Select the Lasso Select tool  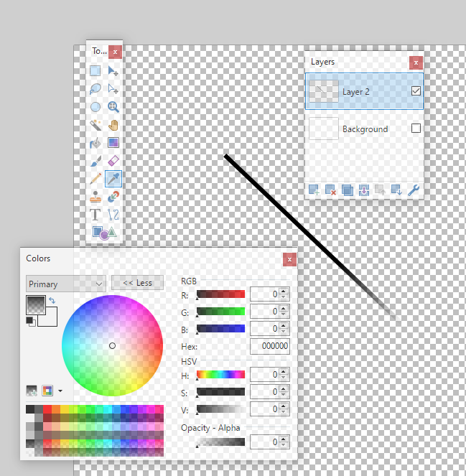[95, 89]
